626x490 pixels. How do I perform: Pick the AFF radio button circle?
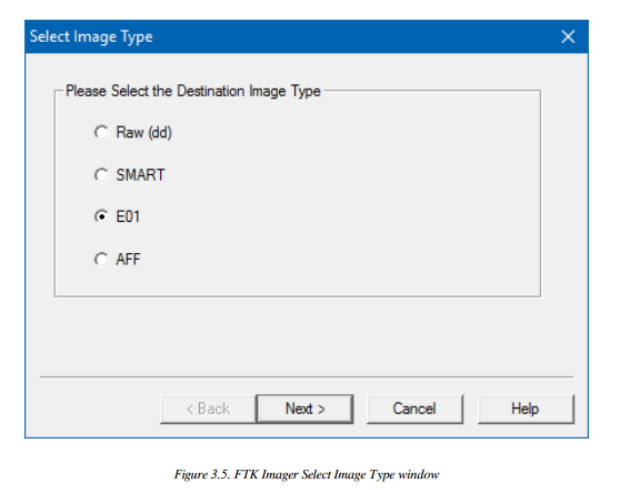tap(101, 259)
